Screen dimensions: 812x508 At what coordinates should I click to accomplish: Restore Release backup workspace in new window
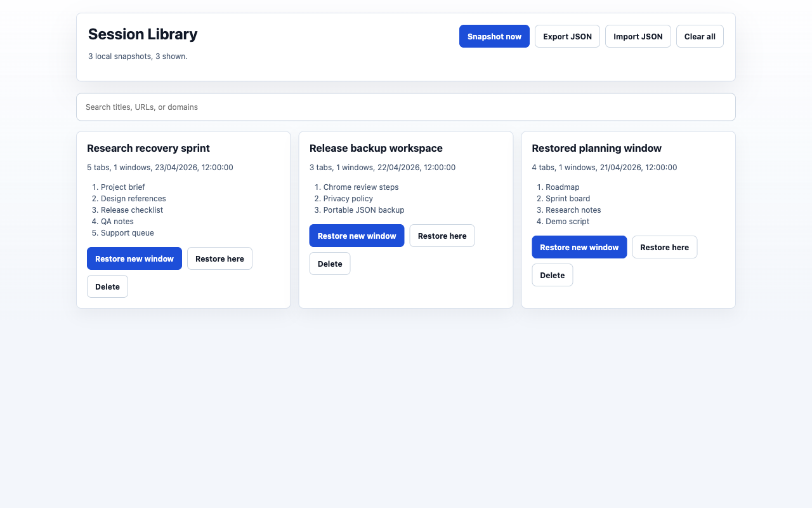click(357, 236)
